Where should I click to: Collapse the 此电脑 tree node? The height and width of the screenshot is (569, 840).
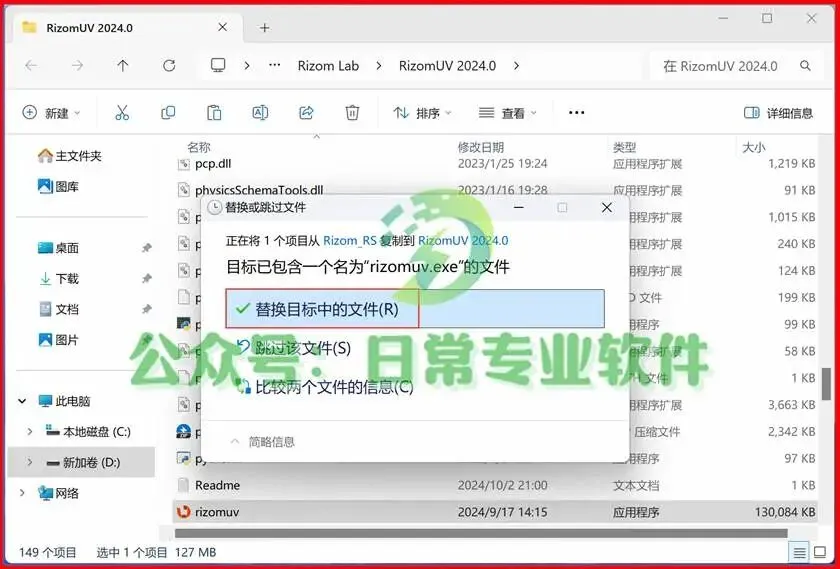tap(22, 401)
